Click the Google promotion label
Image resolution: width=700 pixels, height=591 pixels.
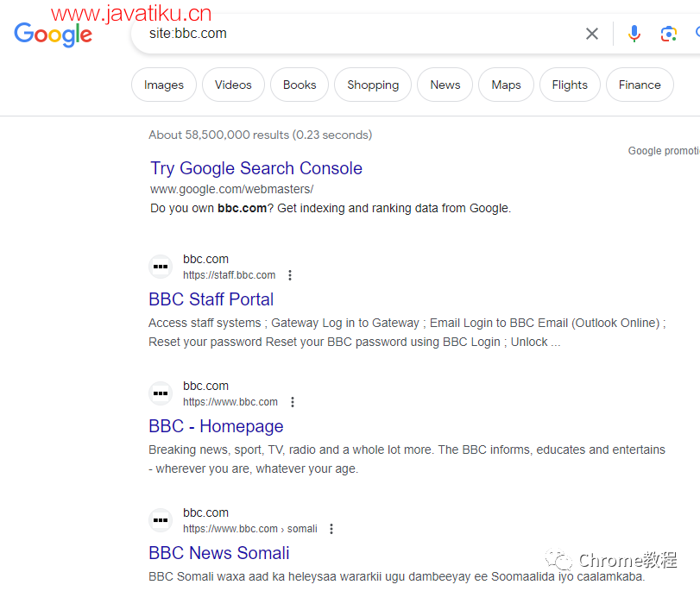(664, 151)
